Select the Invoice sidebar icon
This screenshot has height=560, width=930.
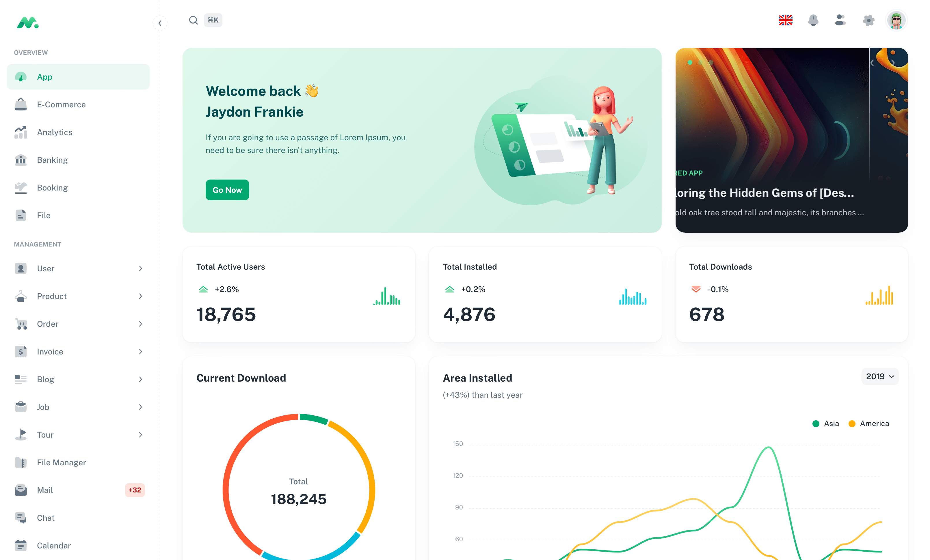21,351
